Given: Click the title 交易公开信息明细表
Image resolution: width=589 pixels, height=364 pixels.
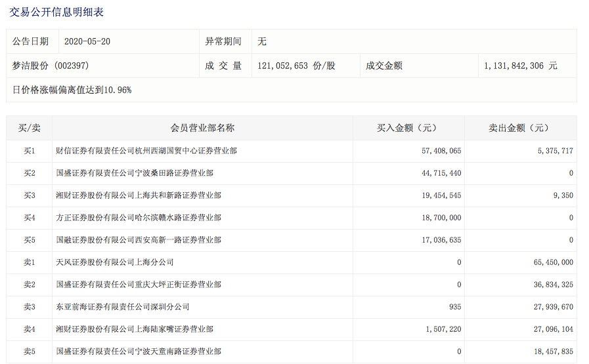Looking at the screenshot, I should [56, 12].
